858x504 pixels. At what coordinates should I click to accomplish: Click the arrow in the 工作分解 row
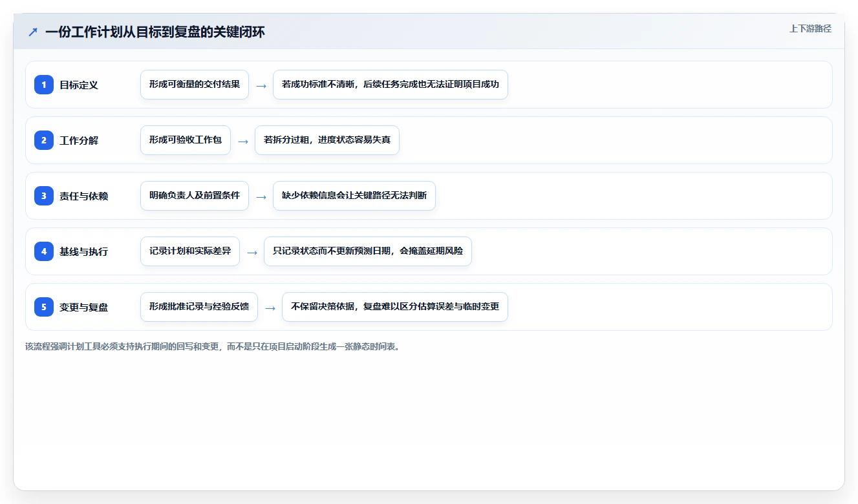point(243,141)
